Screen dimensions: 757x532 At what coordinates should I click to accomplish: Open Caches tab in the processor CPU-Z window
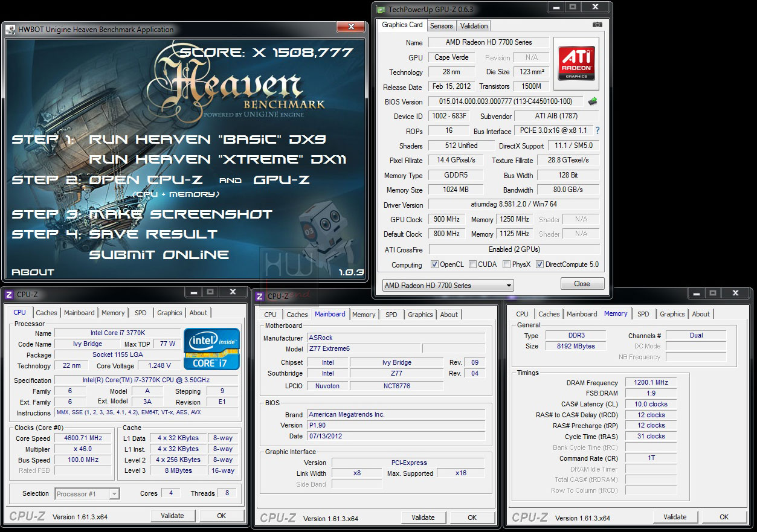pyautogui.click(x=47, y=313)
